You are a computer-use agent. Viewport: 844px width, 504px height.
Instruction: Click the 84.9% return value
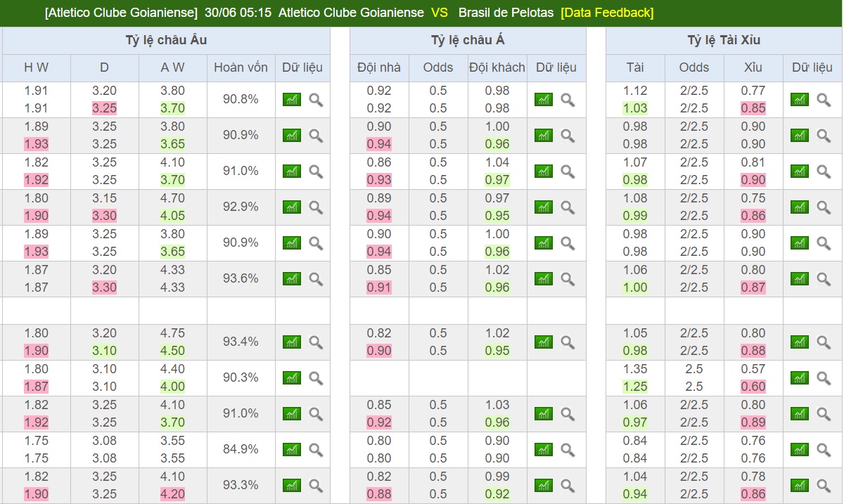pyautogui.click(x=241, y=449)
